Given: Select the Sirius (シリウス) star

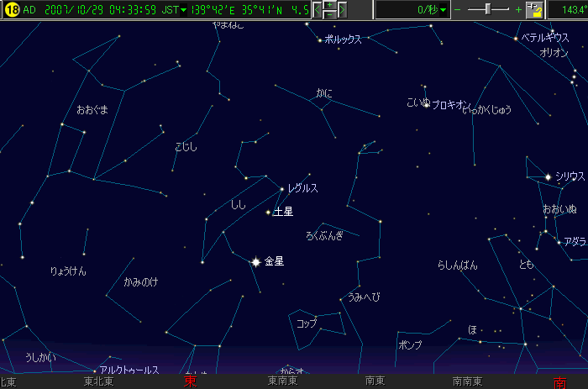Looking at the screenshot, I should pyautogui.click(x=548, y=176).
